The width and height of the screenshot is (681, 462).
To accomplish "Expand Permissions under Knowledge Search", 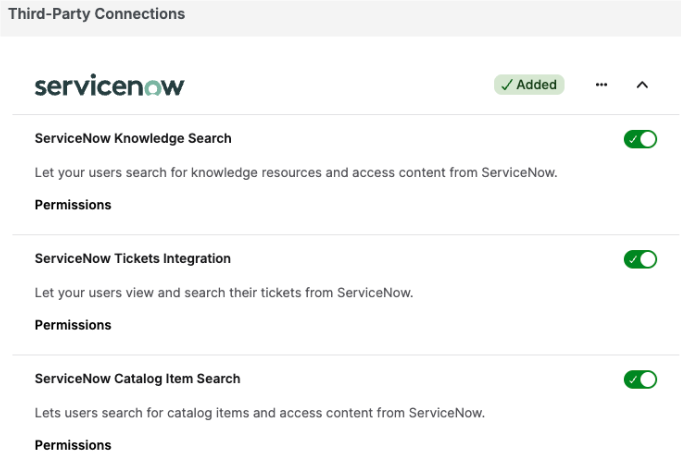I will 73,205.
